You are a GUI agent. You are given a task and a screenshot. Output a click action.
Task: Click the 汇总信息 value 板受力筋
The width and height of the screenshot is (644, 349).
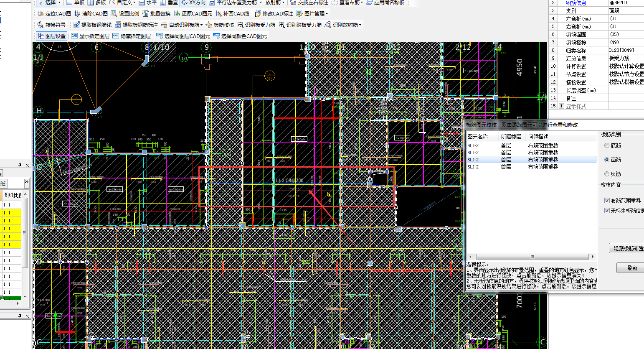(x=619, y=58)
